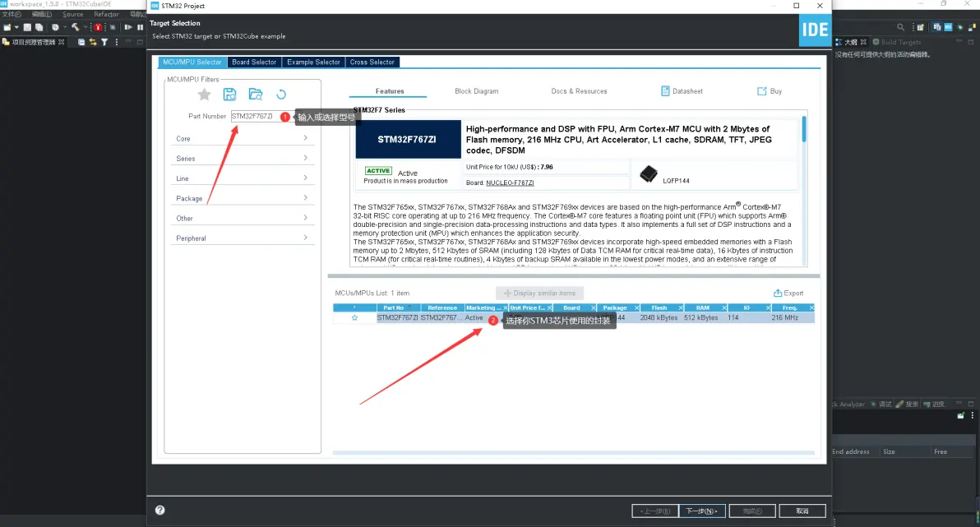
Task: Open the Datasheet document
Action: coord(682,91)
